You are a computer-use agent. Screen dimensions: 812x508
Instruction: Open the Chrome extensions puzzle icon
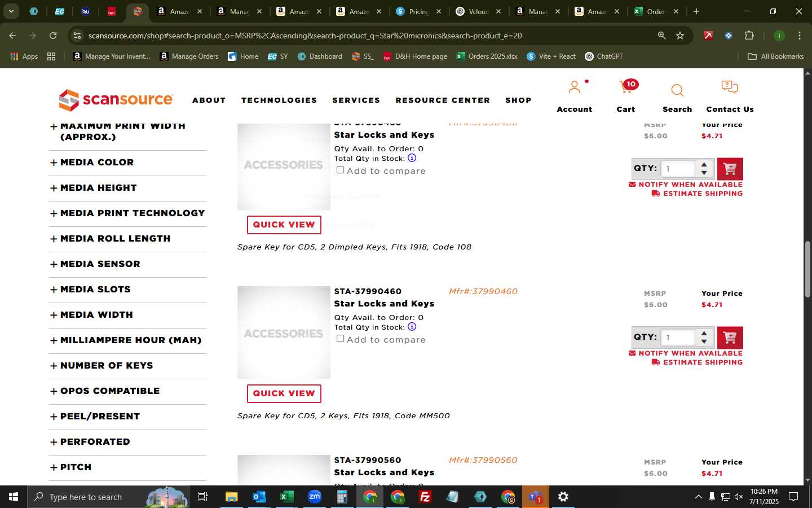(x=749, y=36)
